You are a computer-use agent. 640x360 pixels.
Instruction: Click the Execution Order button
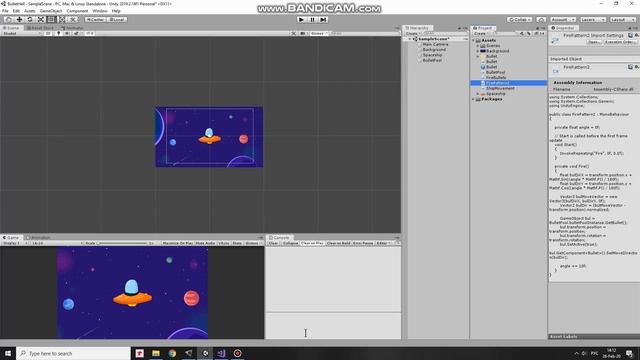point(620,42)
